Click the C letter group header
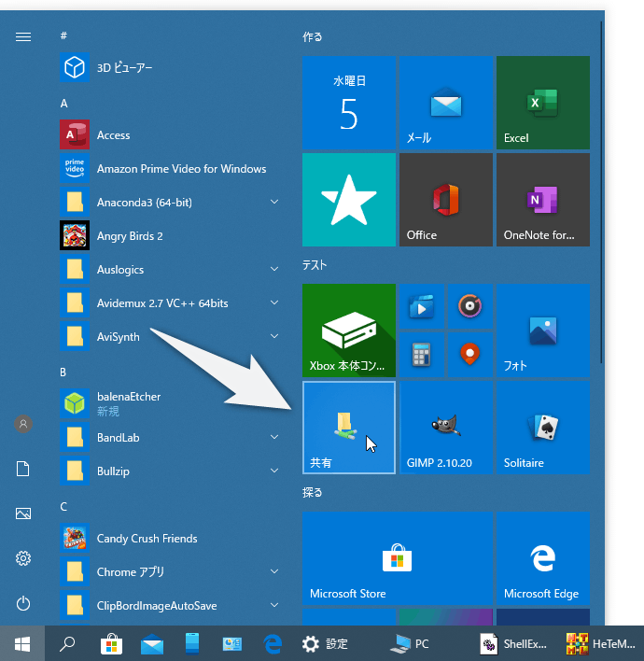Viewport: 644px width, 661px height. pos(63,506)
